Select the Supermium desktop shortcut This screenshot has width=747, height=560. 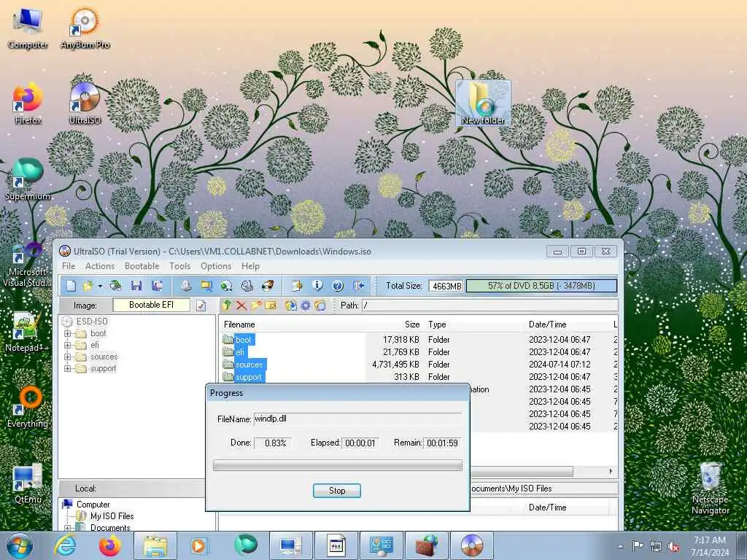tap(28, 179)
